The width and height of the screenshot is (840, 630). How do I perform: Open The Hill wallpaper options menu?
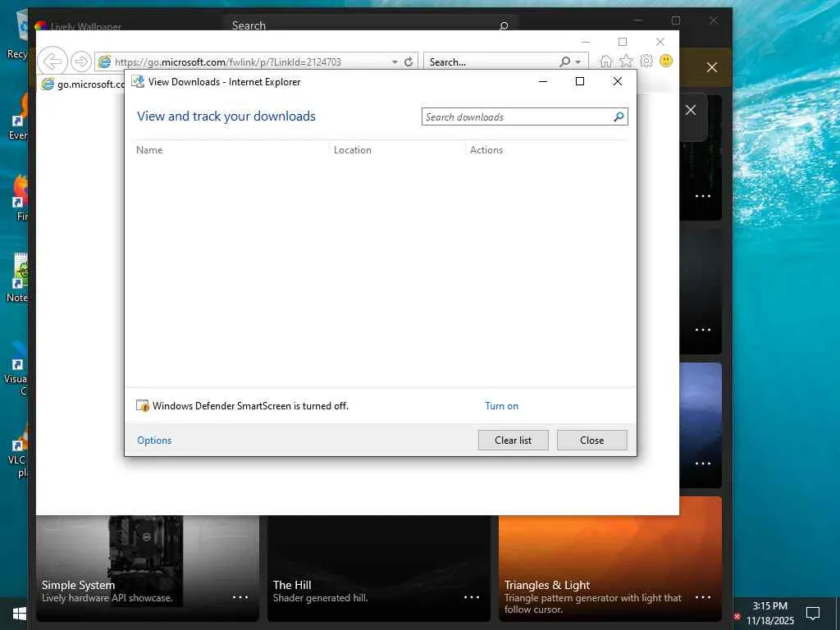(472, 597)
